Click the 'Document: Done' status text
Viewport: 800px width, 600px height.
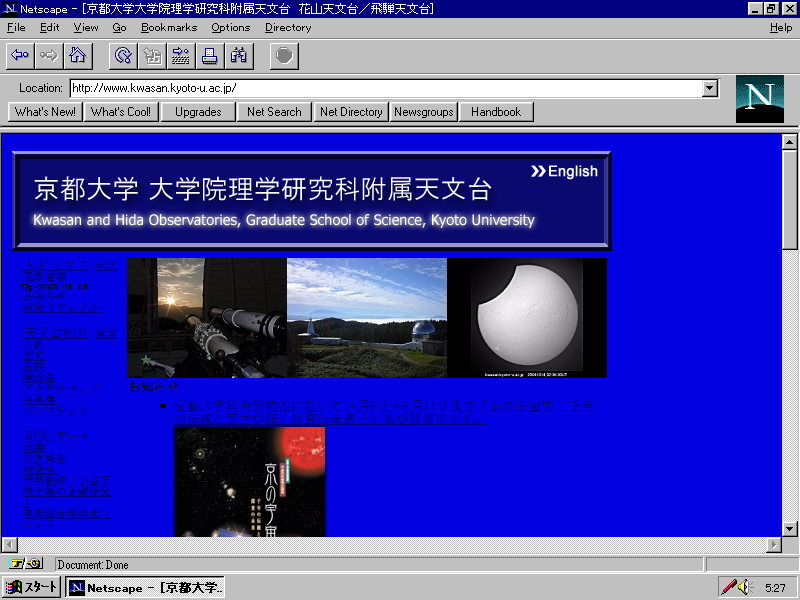click(x=93, y=565)
